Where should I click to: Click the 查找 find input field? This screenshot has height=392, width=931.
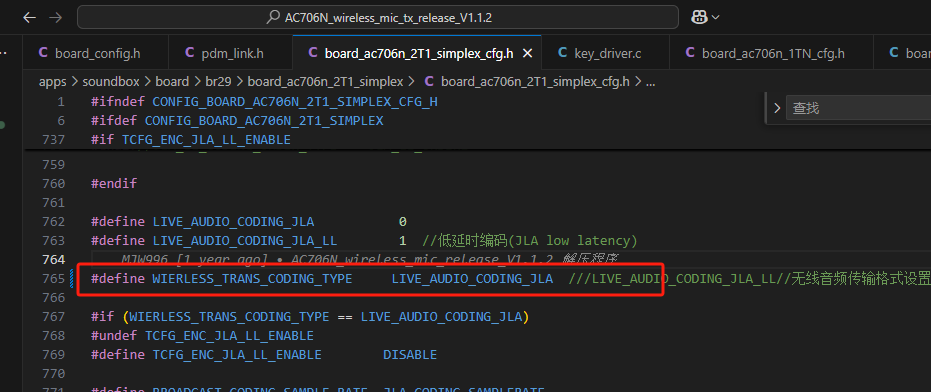859,108
